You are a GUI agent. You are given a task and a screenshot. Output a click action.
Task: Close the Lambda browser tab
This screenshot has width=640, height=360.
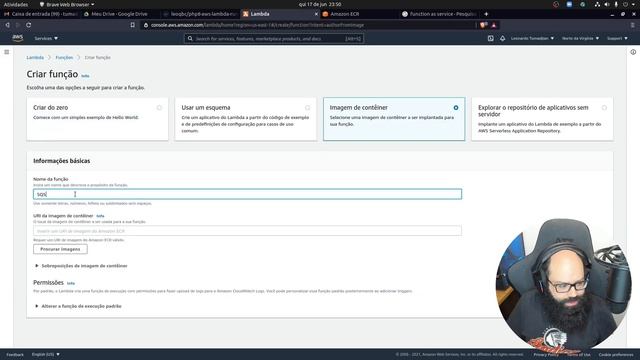click(316, 14)
